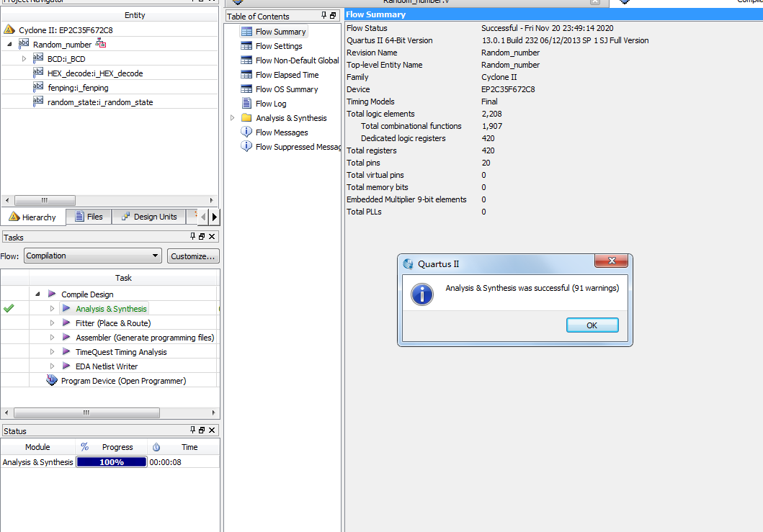Pin the Status panel

(192, 430)
